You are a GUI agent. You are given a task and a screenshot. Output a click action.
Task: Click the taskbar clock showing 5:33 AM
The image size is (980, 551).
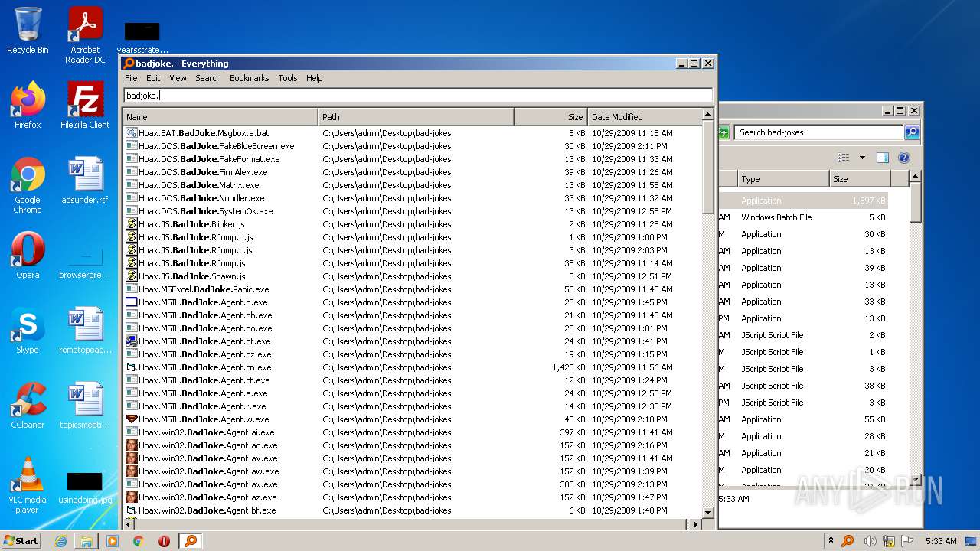pyautogui.click(x=941, y=541)
